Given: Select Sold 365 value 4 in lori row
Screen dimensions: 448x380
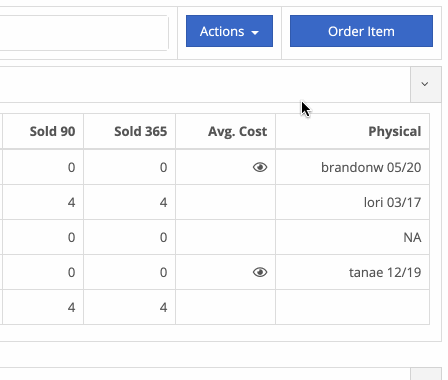Looking at the screenshot, I should [x=163, y=202].
